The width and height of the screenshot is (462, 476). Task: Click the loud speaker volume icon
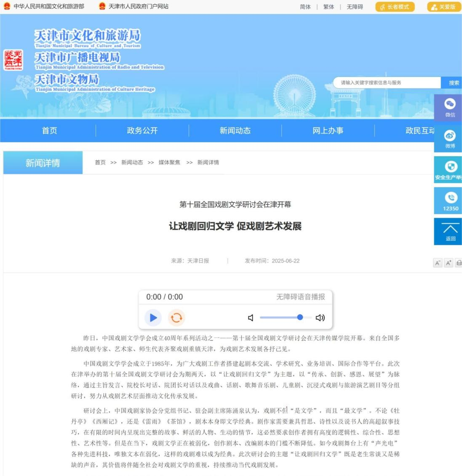(x=320, y=318)
